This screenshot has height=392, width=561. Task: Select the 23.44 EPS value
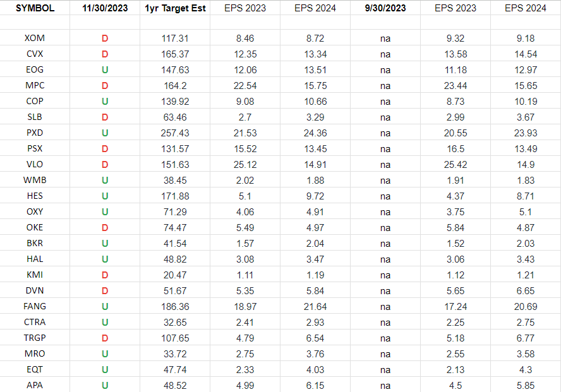tap(455, 85)
